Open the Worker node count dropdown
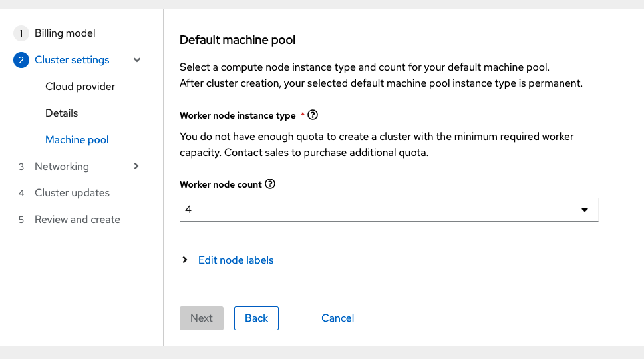 389,210
